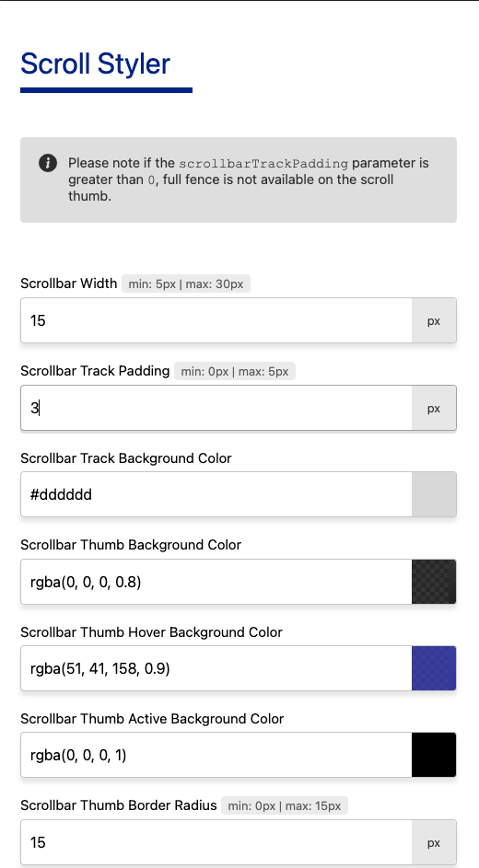Click the px unit beside Border Radius
The height and width of the screenshot is (868, 479).
[x=434, y=842]
